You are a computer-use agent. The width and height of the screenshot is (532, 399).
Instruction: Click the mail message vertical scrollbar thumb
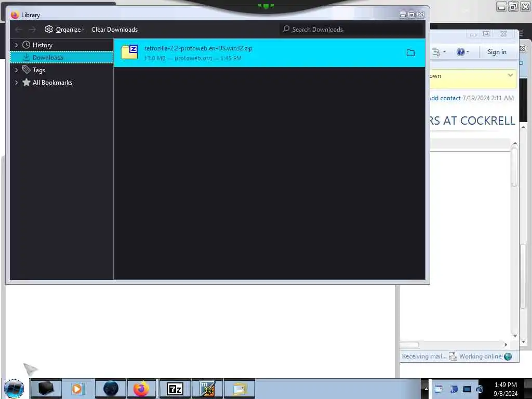[x=514, y=167]
